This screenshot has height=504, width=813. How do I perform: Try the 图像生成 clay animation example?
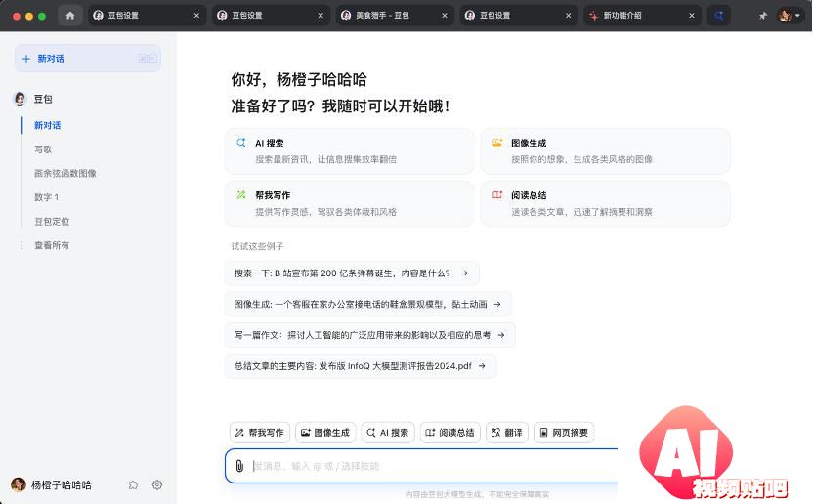tap(368, 304)
